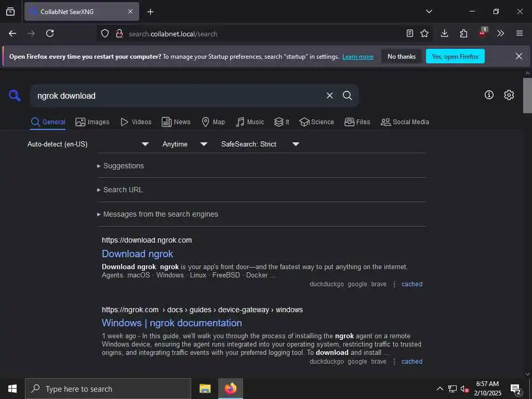The height and width of the screenshot is (399, 532).
Task: Open SearXNG preferences gear
Action: tap(509, 95)
